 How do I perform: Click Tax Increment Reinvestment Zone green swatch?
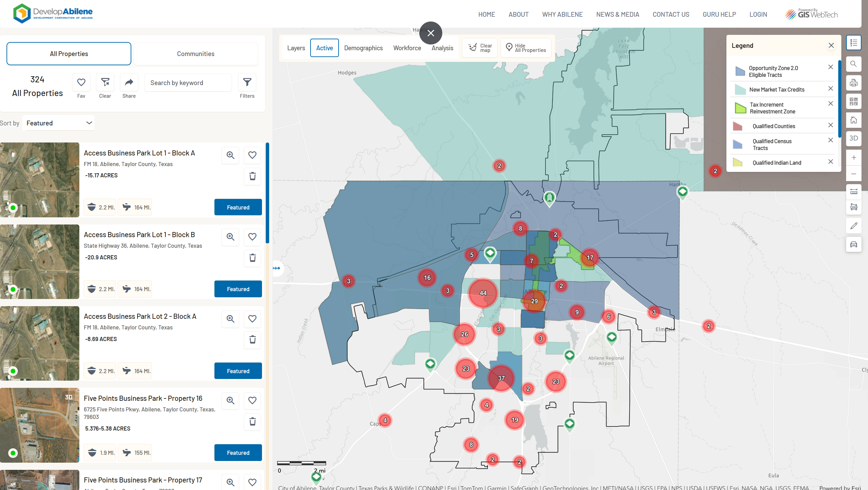(740, 108)
